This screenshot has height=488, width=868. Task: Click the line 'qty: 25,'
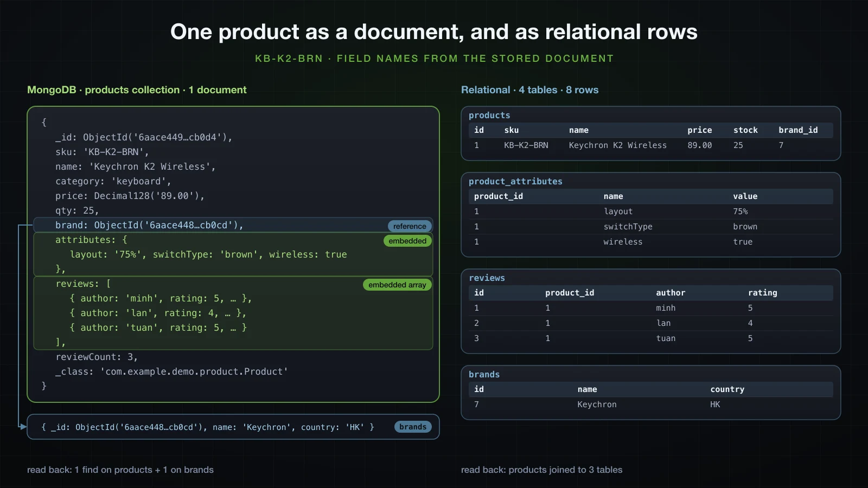[x=77, y=210]
